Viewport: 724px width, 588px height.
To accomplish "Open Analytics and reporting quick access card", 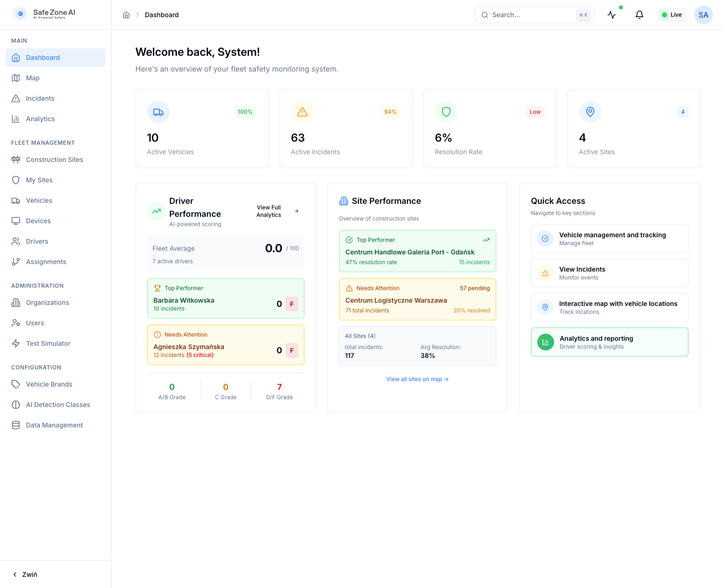I will click(609, 342).
